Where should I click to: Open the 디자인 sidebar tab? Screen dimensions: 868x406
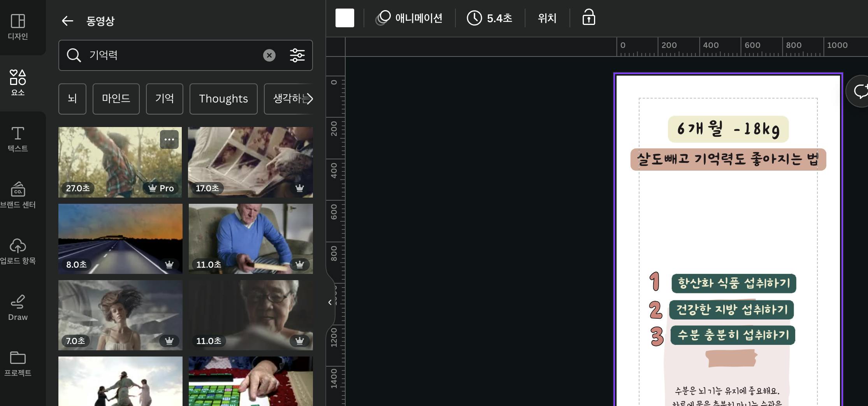18,27
